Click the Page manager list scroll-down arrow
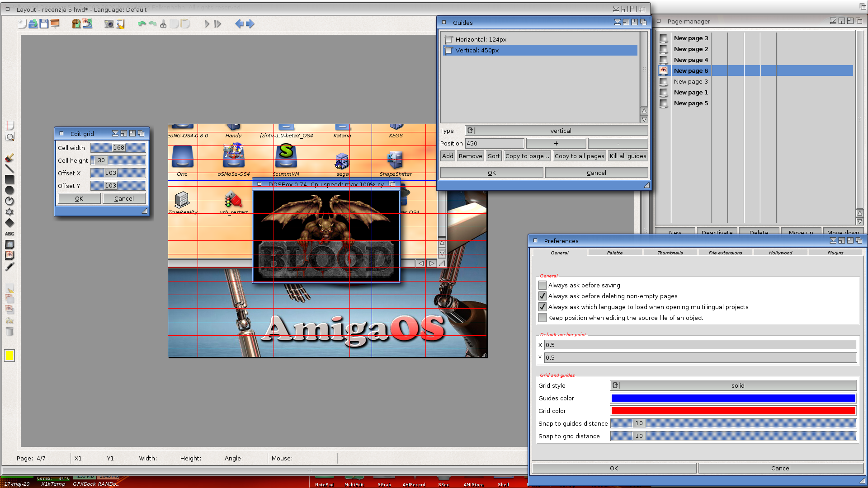868x488 pixels. 859,221
